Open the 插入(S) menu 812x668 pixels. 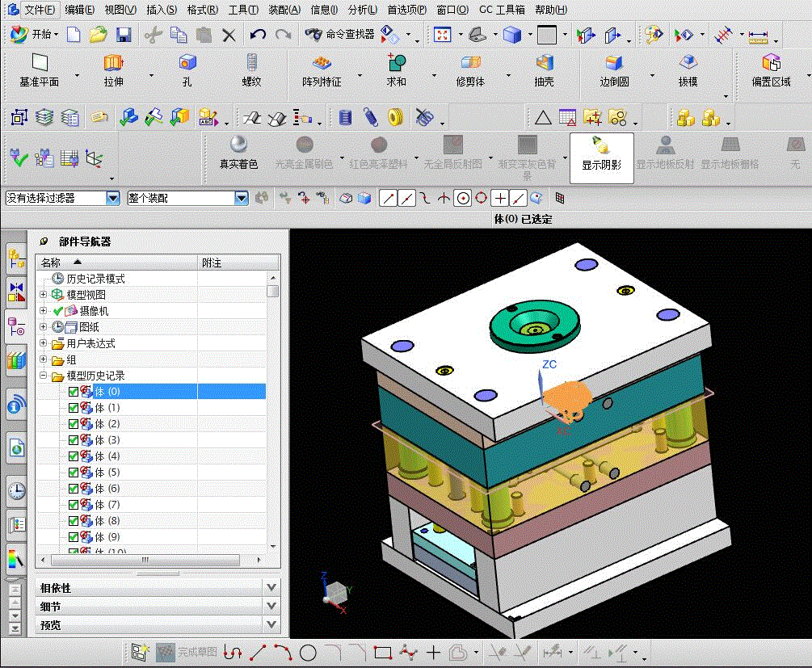click(x=162, y=10)
